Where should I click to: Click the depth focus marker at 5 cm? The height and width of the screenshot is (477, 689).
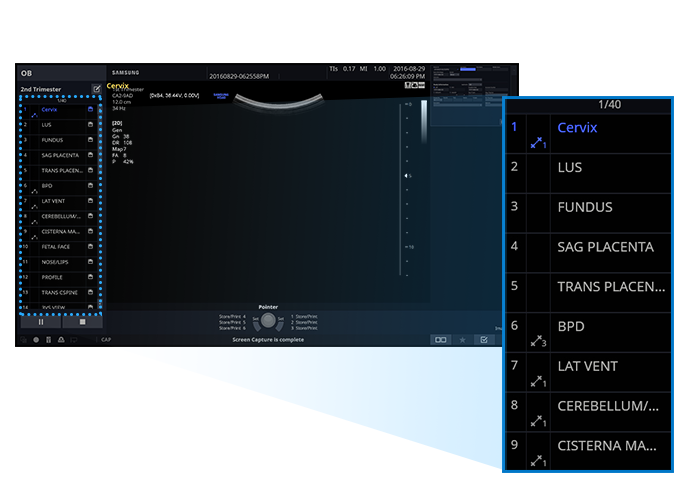click(407, 176)
